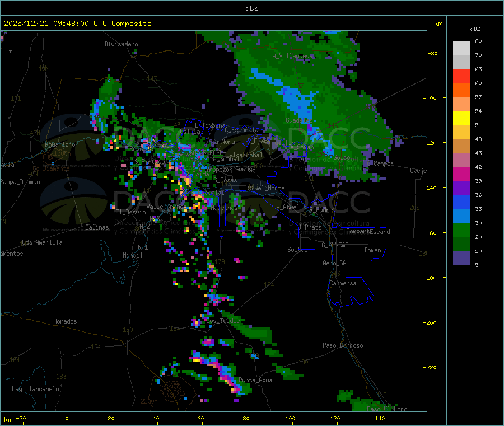Select the Soitue place label
The height and width of the screenshot is (426, 504).
coord(297,250)
